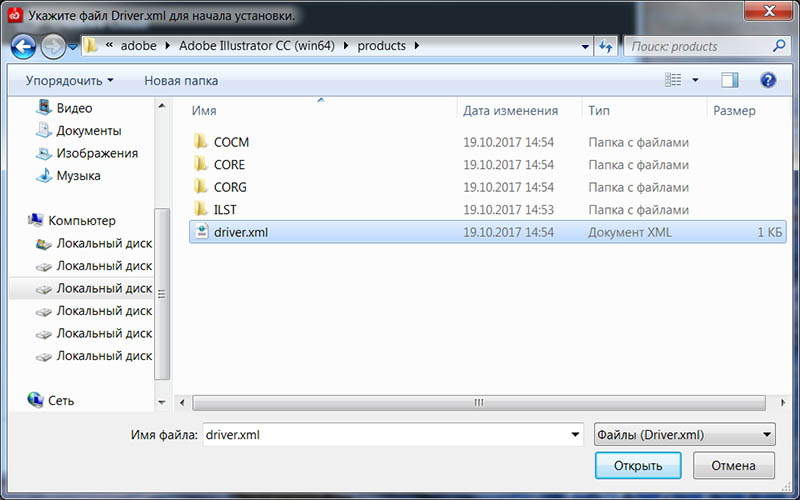This screenshot has width=800, height=500.
Task: Click the CORE folder icon
Action: pos(201,164)
